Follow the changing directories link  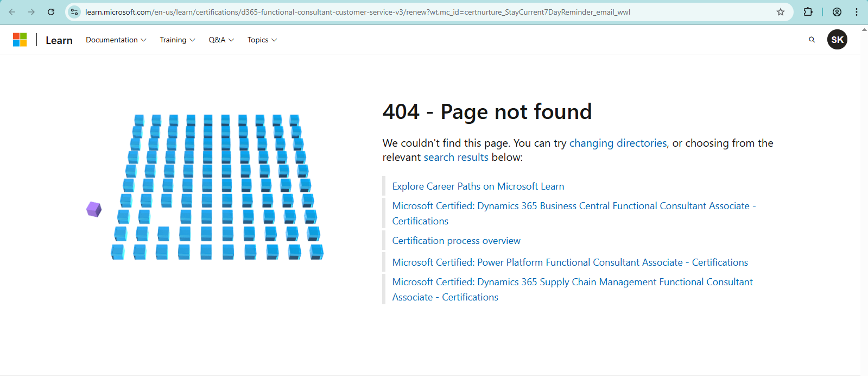pos(618,143)
